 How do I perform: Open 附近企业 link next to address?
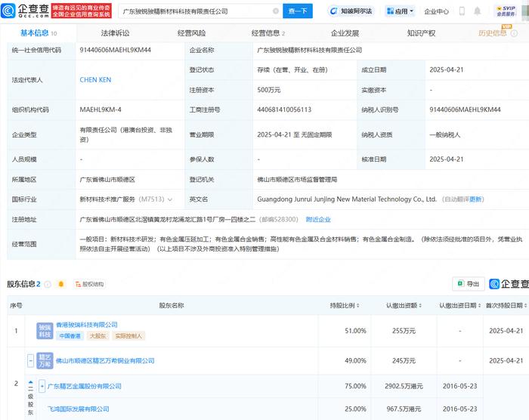pos(318,220)
